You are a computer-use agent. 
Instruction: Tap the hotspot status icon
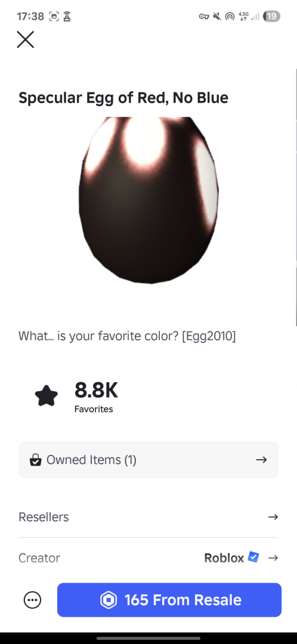pos(230,17)
